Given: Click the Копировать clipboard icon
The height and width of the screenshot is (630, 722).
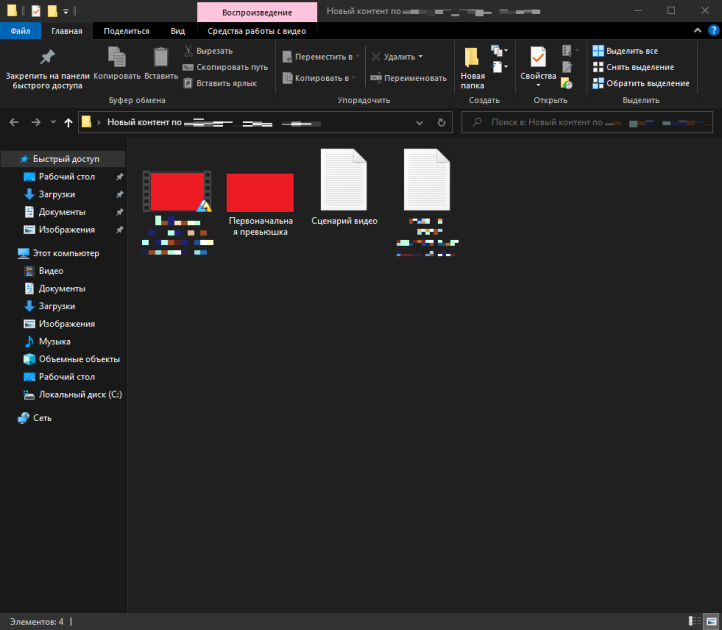Looking at the screenshot, I should tap(117, 63).
